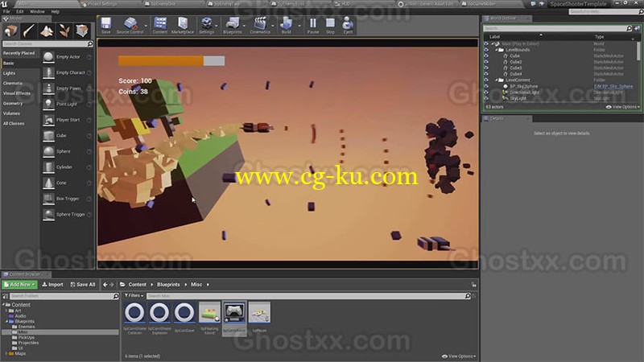Image resolution: width=644 pixels, height=362 pixels.
Task: Collapse the LevelBounds folder in outliner
Action: point(496,50)
